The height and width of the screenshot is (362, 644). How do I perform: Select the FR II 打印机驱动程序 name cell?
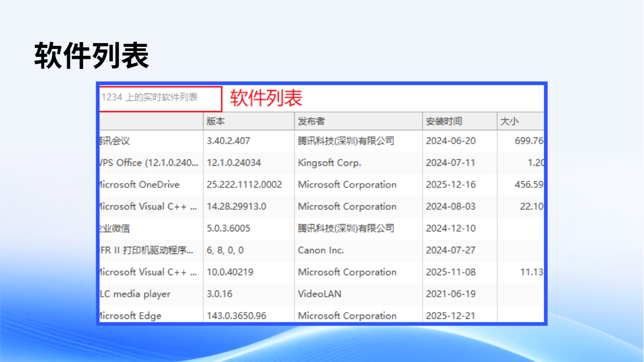[146, 250]
